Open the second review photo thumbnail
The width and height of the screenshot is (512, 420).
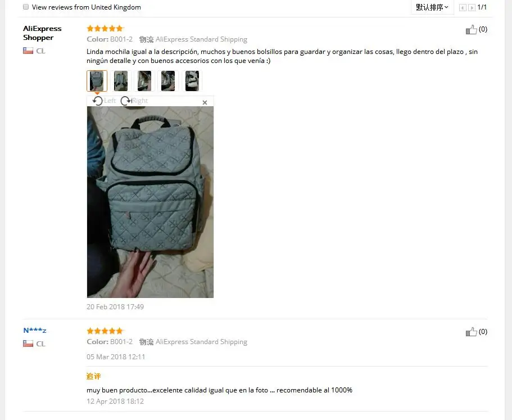(121, 80)
